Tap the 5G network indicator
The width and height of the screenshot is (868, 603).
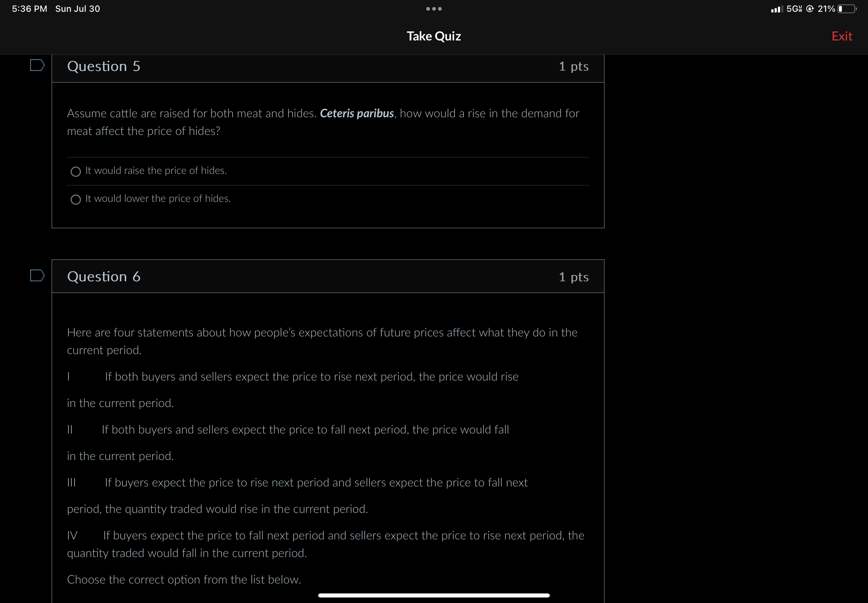click(794, 9)
